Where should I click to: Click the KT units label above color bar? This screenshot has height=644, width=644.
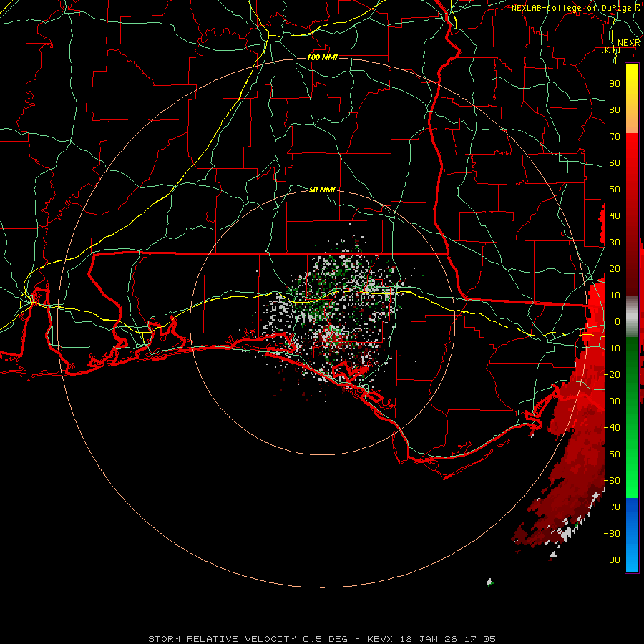click(611, 50)
